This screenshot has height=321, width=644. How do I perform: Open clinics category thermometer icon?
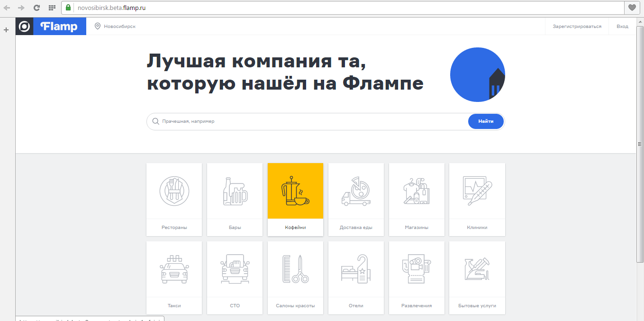[x=477, y=191]
